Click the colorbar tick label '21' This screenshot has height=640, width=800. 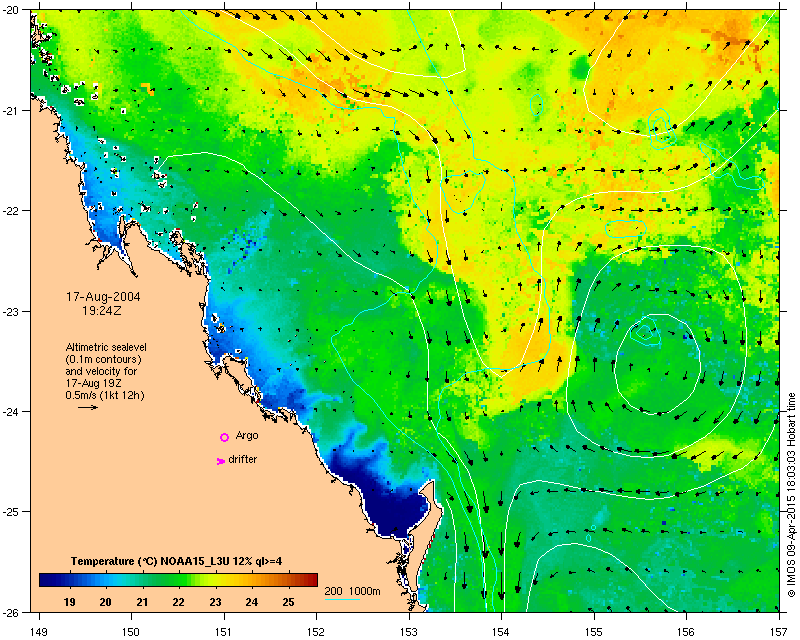click(142, 602)
